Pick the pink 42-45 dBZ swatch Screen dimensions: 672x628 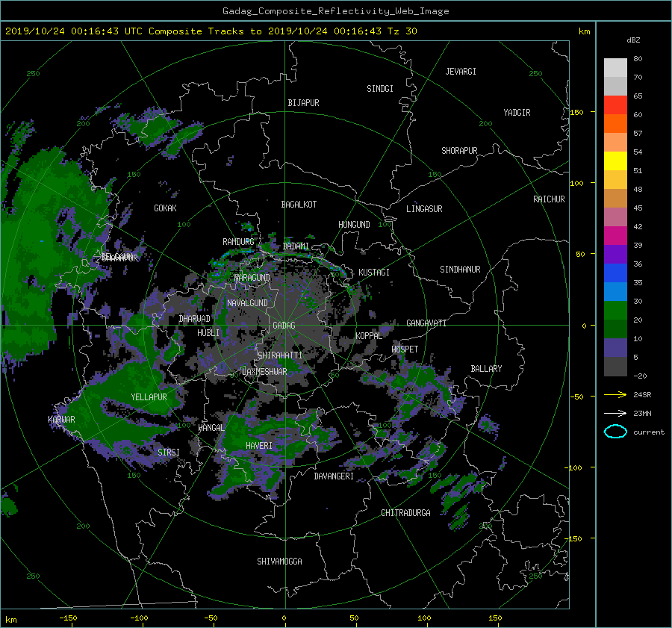coord(615,217)
